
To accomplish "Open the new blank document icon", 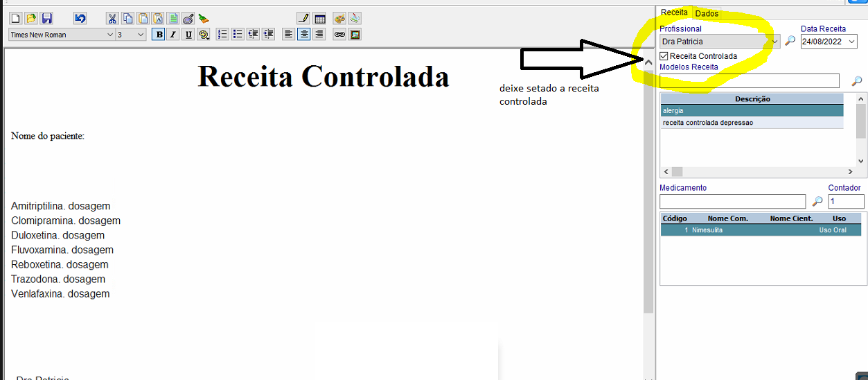I will tap(16, 19).
